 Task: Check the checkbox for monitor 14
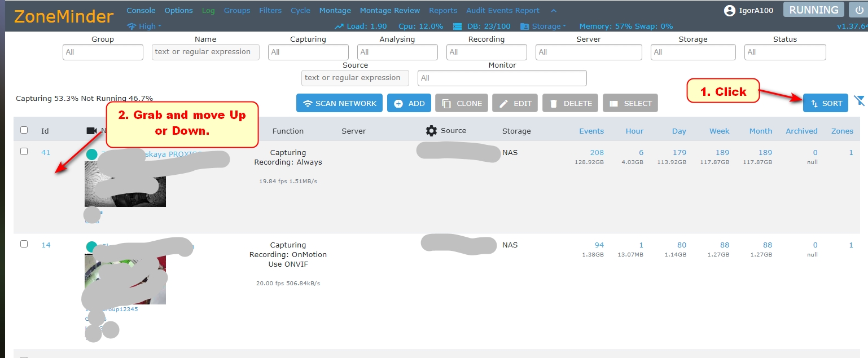coord(24,244)
